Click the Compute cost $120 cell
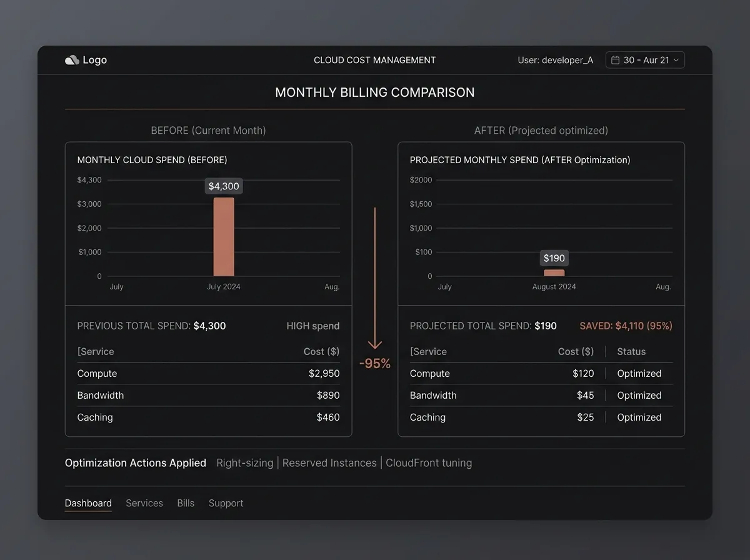The width and height of the screenshot is (750, 560). (583, 374)
